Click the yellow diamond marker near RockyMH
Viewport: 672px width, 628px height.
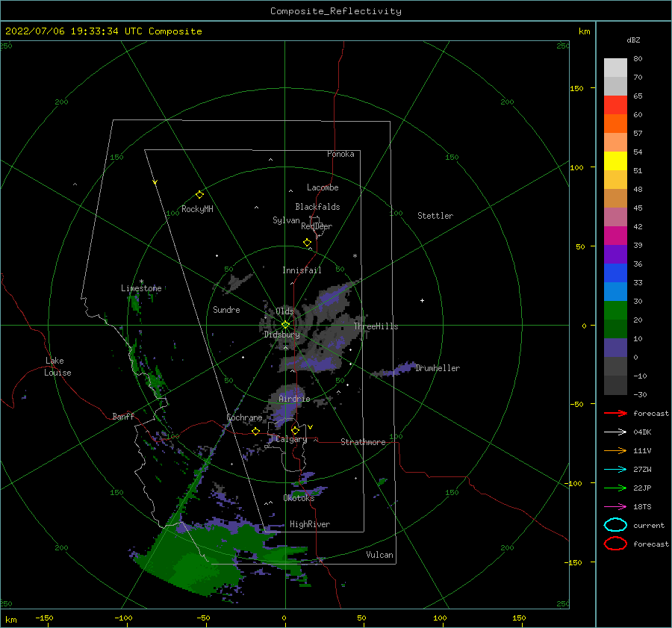pos(199,195)
